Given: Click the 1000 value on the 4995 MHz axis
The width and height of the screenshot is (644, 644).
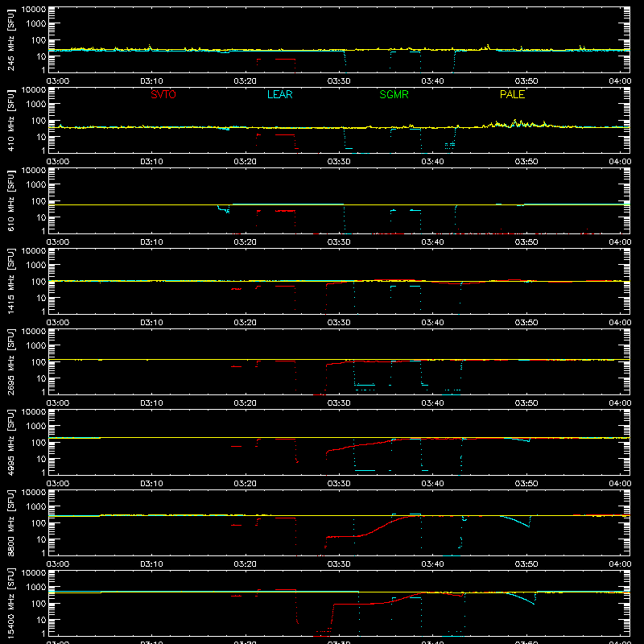Looking at the screenshot, I should 36,427.
